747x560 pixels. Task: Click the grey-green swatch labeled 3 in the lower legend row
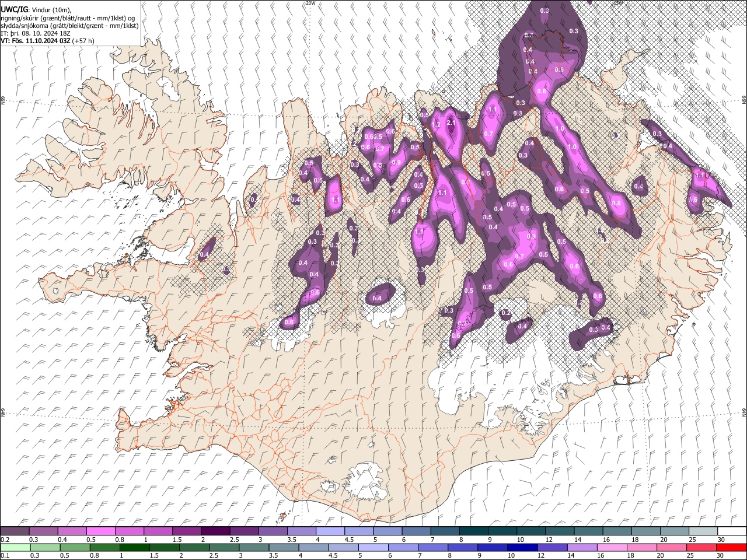[x=254, y=548]
